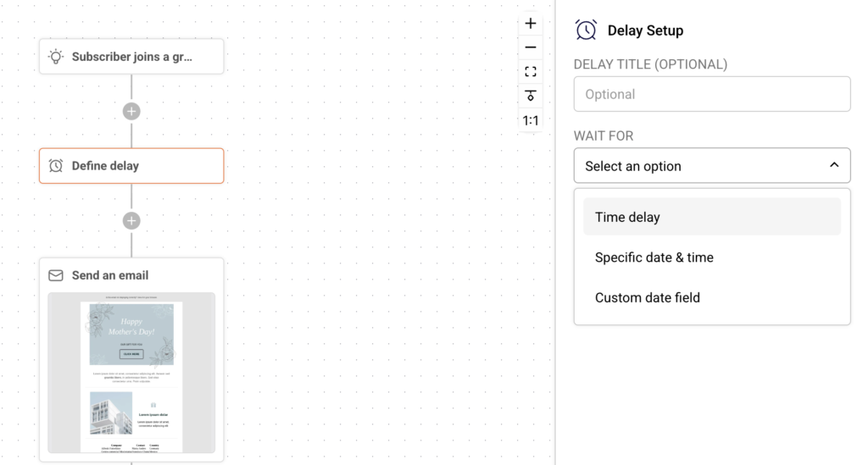Select the Subscriber joins a group step
The image size is (868, 465).
(x=131, y=57)
